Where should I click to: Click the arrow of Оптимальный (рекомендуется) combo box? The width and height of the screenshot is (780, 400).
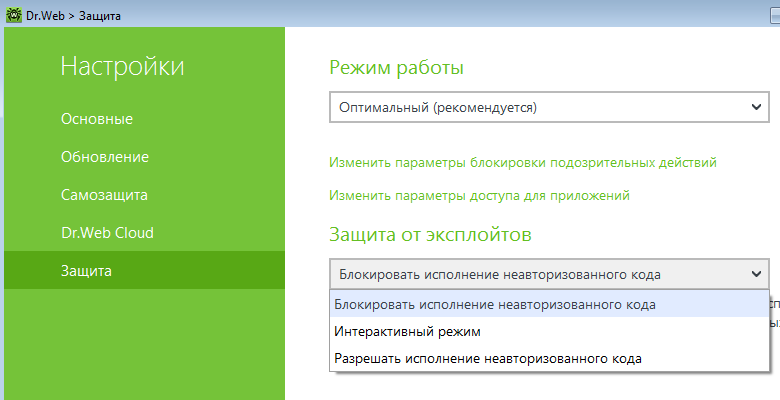point(756,107)
